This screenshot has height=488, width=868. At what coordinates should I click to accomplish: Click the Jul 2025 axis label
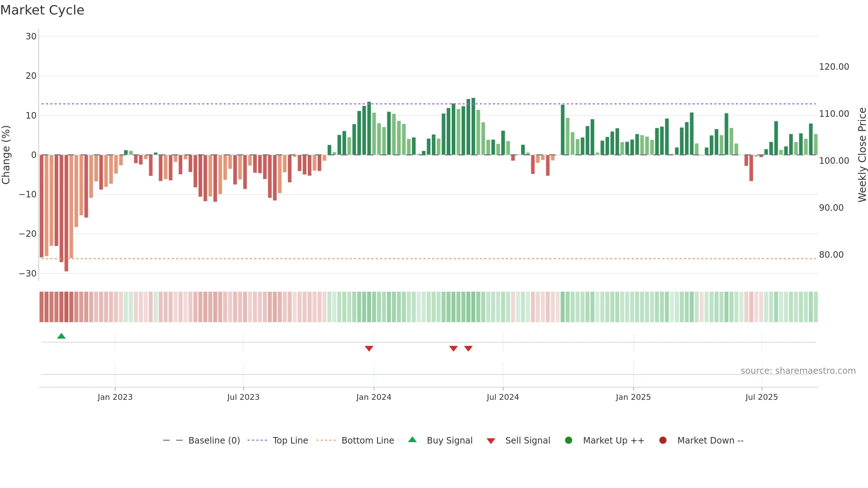click(762, 397)
